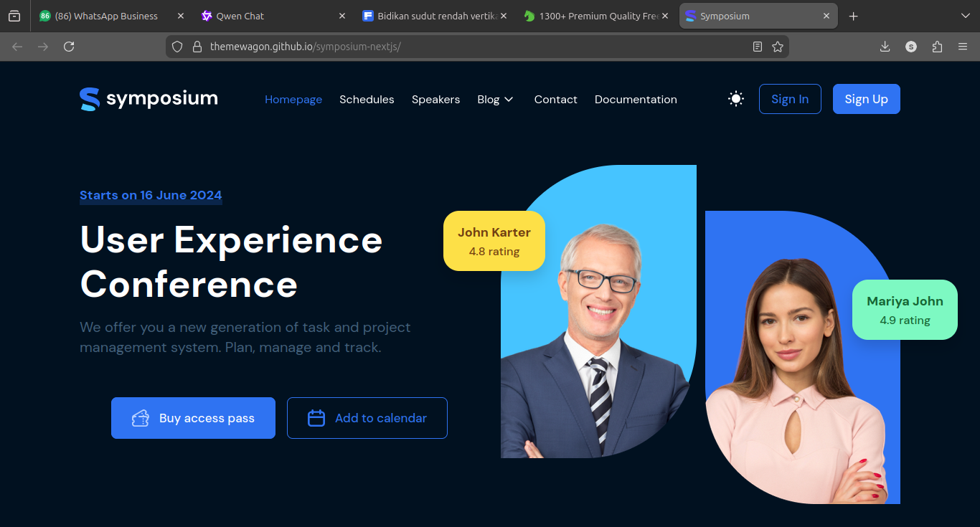Click the Add to calendar button
The width and height of the screenshot is (980, 527).
(x=367, y=418)
